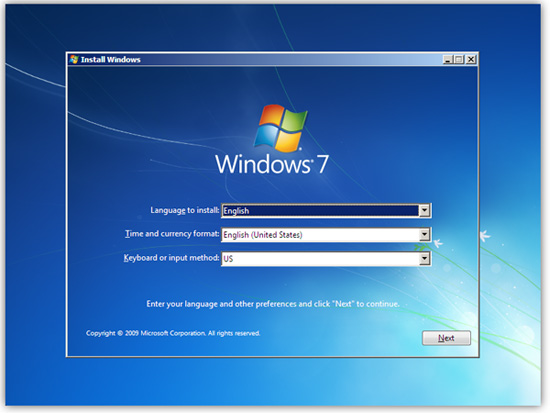Click the Next button
Image resolution: width=550 pixels, height=413 pixels.
446,338
